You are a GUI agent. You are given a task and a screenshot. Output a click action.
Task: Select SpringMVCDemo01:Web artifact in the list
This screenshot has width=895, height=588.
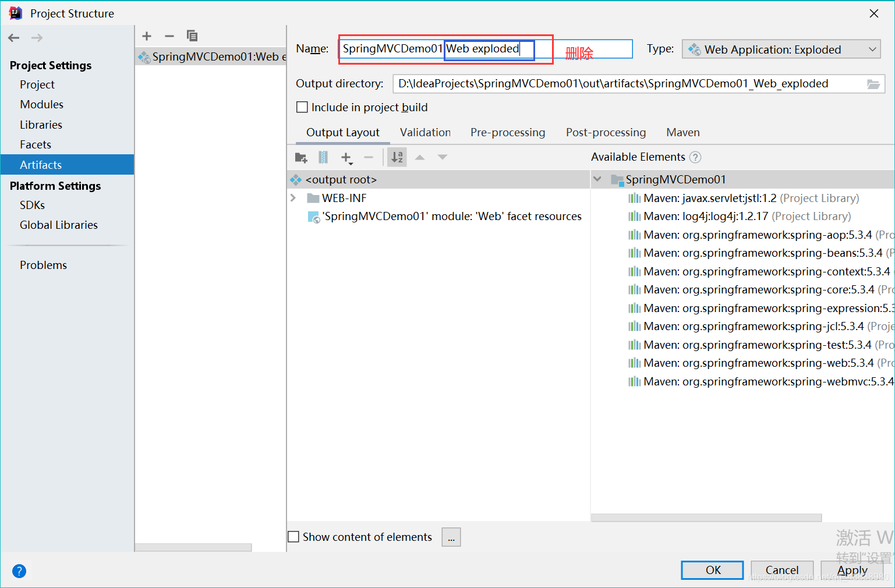tap(211, 56)
